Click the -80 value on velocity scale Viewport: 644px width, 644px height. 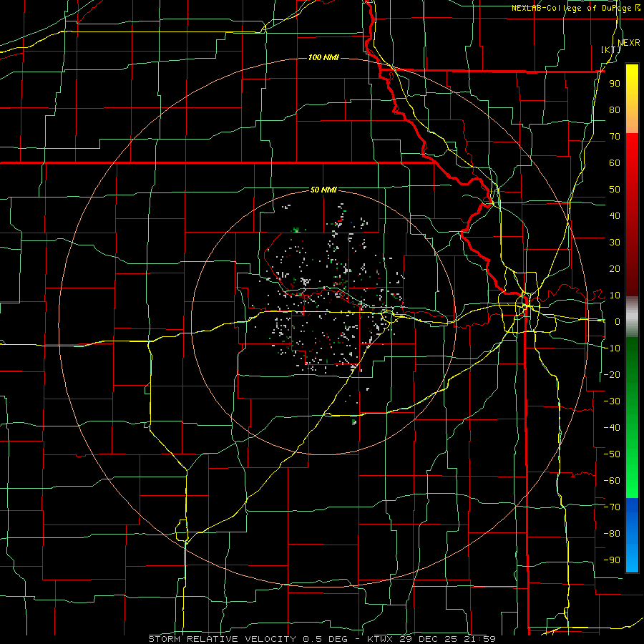click(612, 534)
